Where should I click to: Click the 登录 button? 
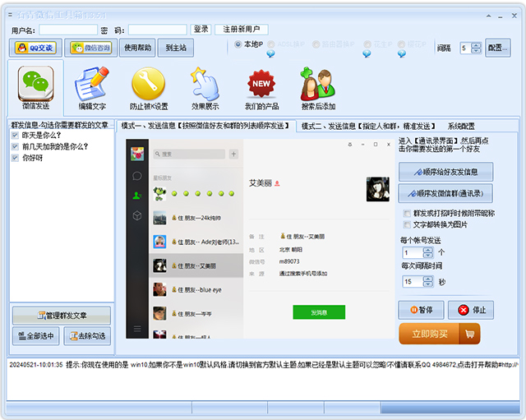coord(201,30)
